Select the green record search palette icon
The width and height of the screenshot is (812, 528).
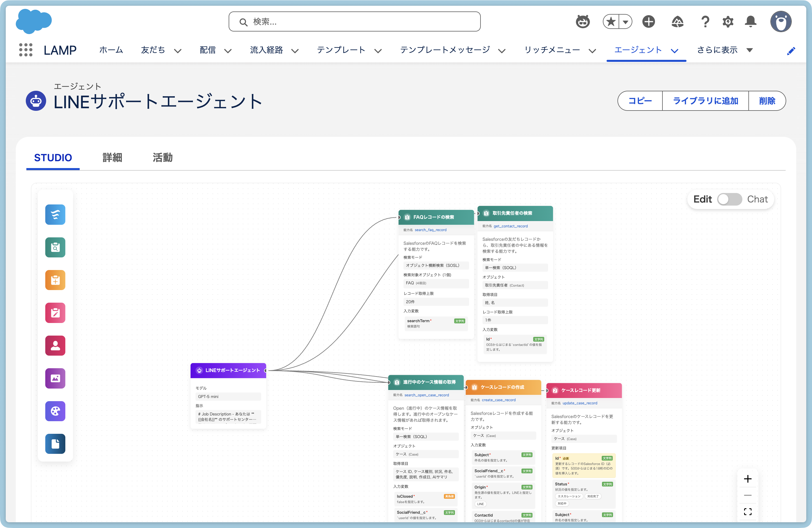tap(55, 247)
